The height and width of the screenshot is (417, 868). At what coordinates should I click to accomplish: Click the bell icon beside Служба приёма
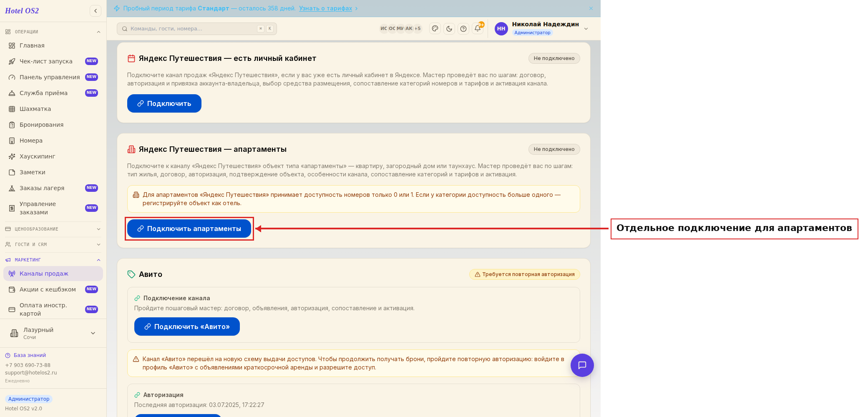point(12,93)
